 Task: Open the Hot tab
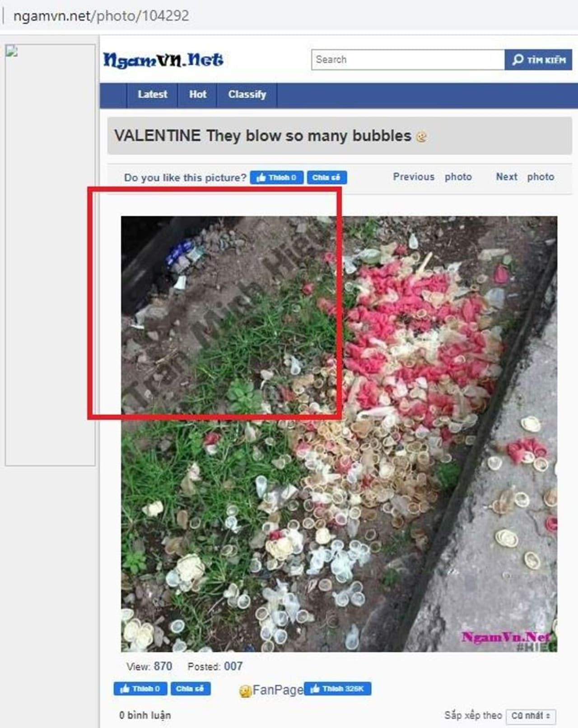198,95
